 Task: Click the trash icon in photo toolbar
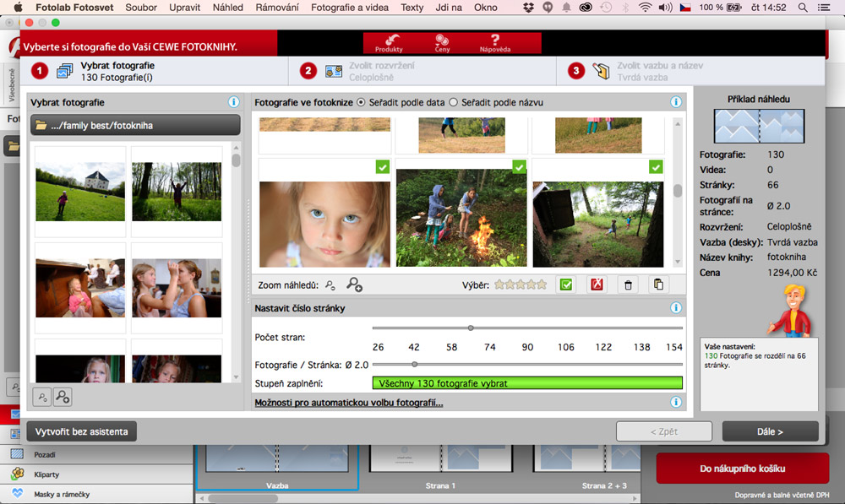(628, 285)
